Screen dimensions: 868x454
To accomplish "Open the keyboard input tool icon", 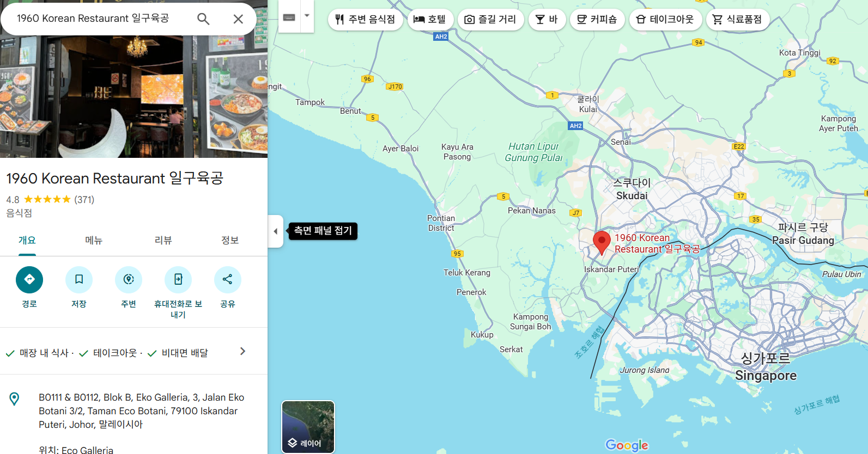I will click(x=289, y=17).
